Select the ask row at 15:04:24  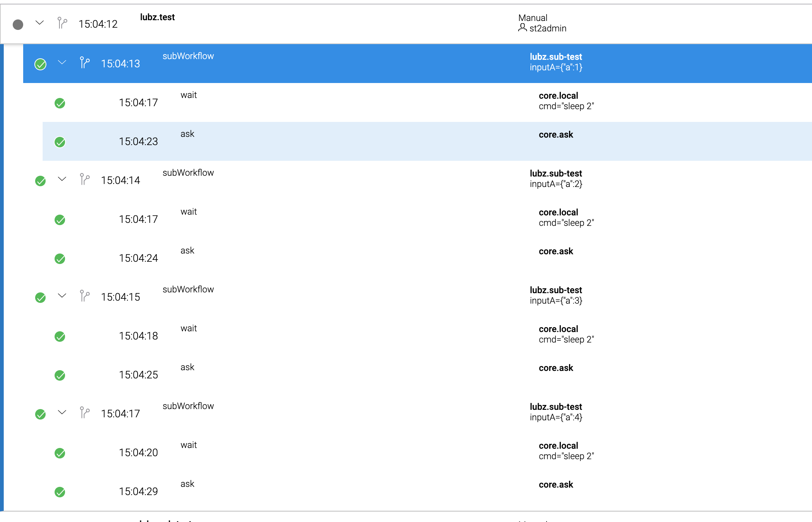[299, 254]
